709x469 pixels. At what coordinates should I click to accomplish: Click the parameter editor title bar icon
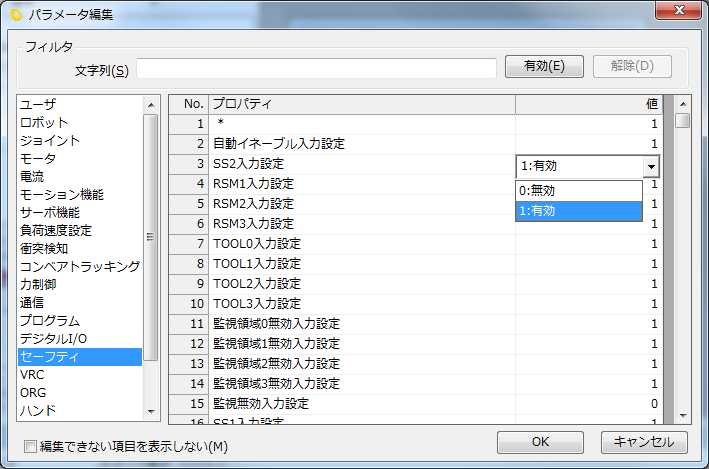point(15,14)
